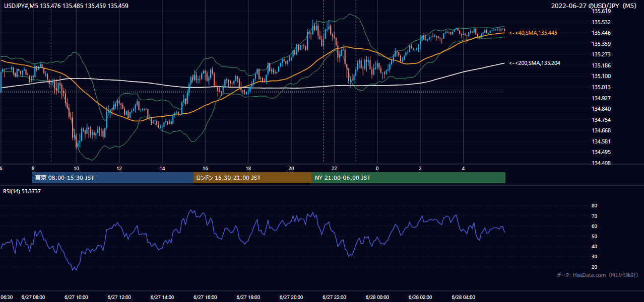The image size is (644, 302).
Task: Click price level 135.013 on the axis
Action: click(601, 87)
